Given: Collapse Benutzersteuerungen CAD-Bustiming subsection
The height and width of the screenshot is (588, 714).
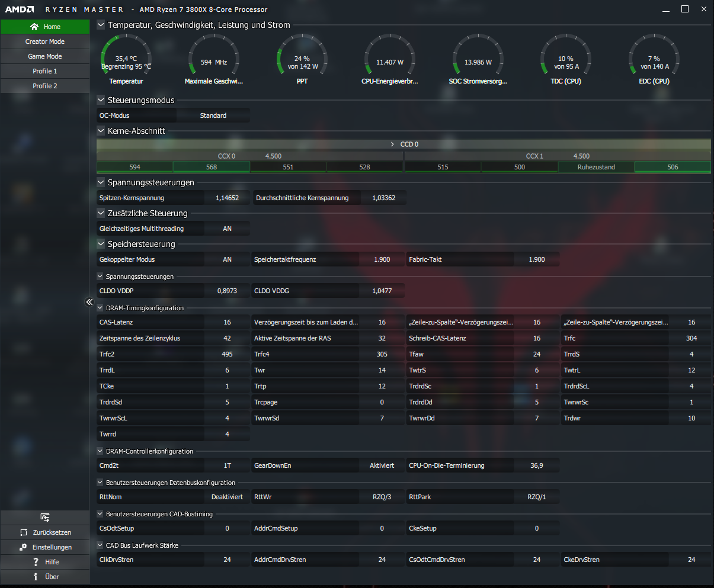Looking at the screenshot, I should 100,514.
